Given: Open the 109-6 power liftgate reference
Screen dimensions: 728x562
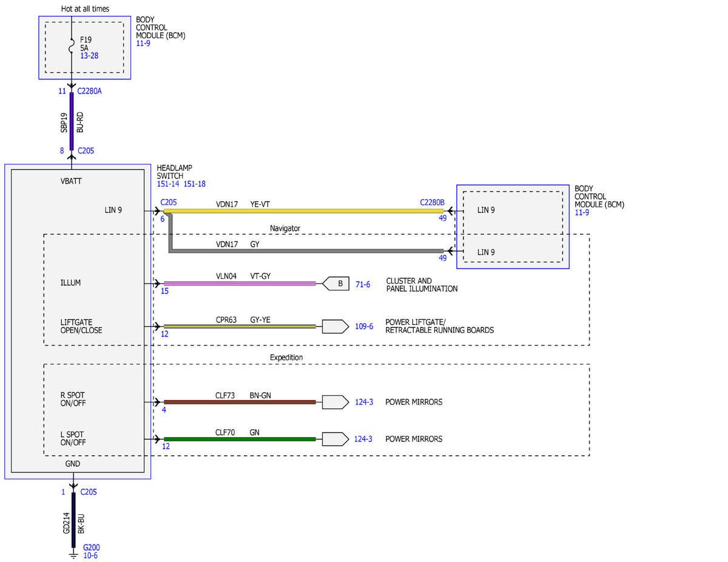Looking at the screenshot, I should tap(364, 326).
